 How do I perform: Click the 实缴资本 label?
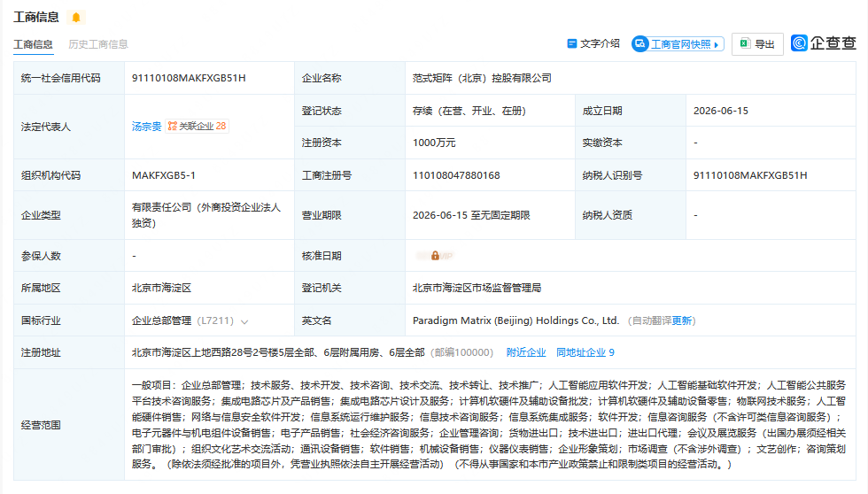tap(602, 143)
